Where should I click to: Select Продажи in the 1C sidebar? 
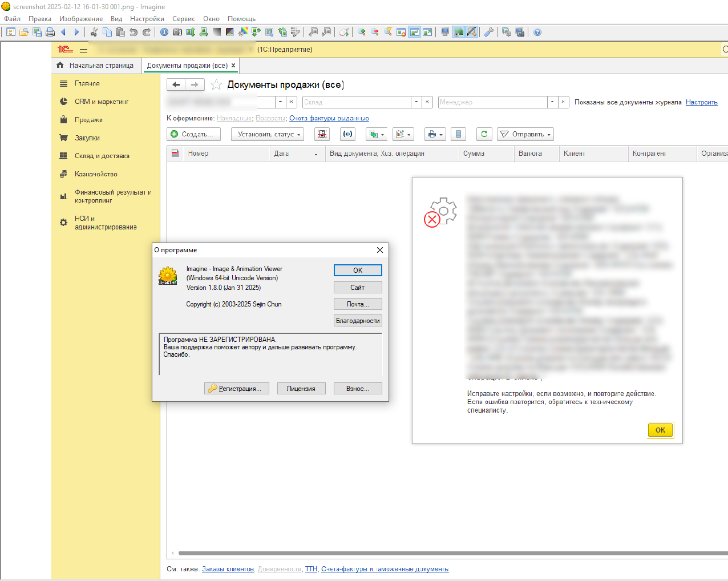point(88,120)
